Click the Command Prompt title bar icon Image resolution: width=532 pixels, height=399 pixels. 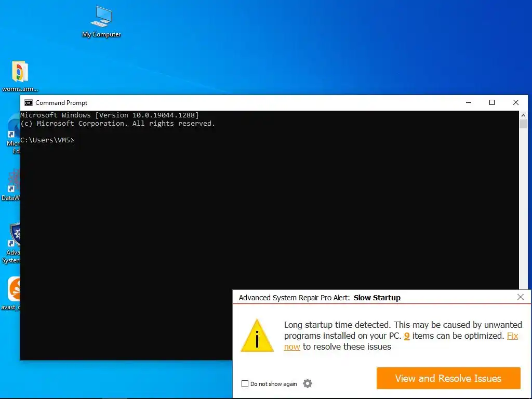29,103
